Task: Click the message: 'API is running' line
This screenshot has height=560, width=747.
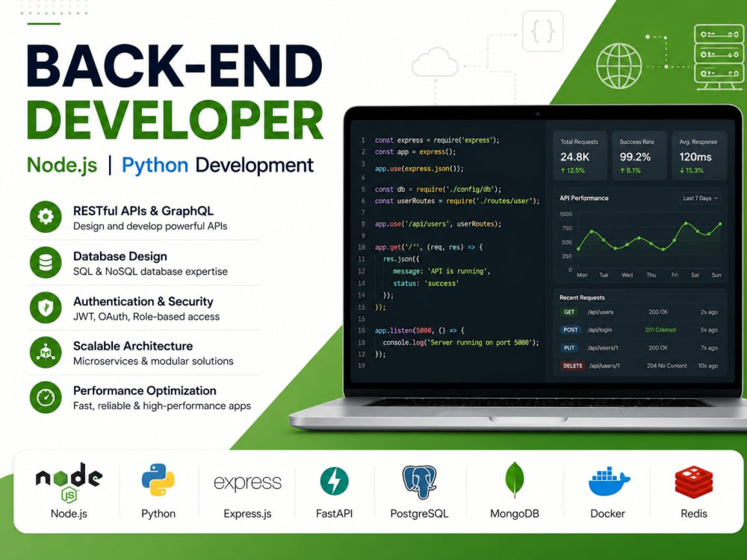Action: [x=441, y=271]
